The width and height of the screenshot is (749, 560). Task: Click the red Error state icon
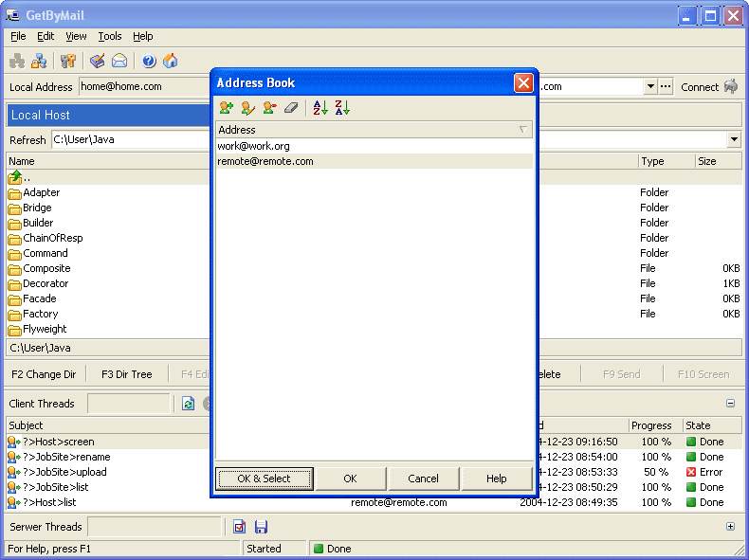pyautogui.click(x=691, y=472)
